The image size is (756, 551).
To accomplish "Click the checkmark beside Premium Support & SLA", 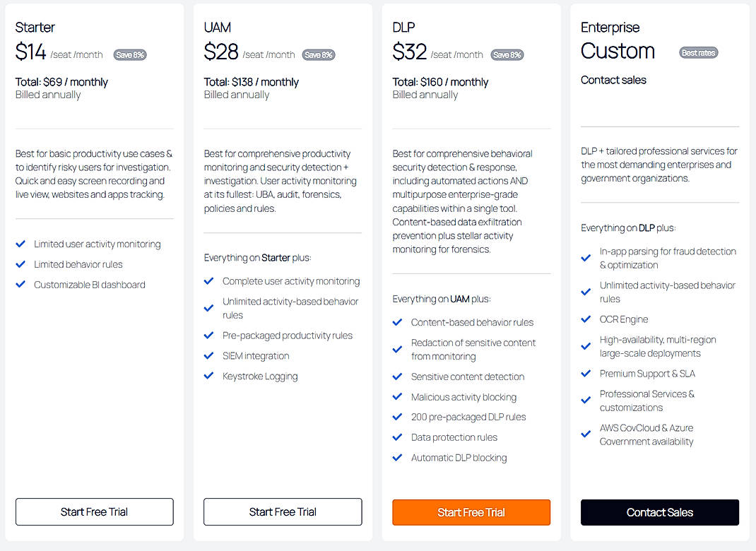I will pyautogui.click(x=586, y=373).
